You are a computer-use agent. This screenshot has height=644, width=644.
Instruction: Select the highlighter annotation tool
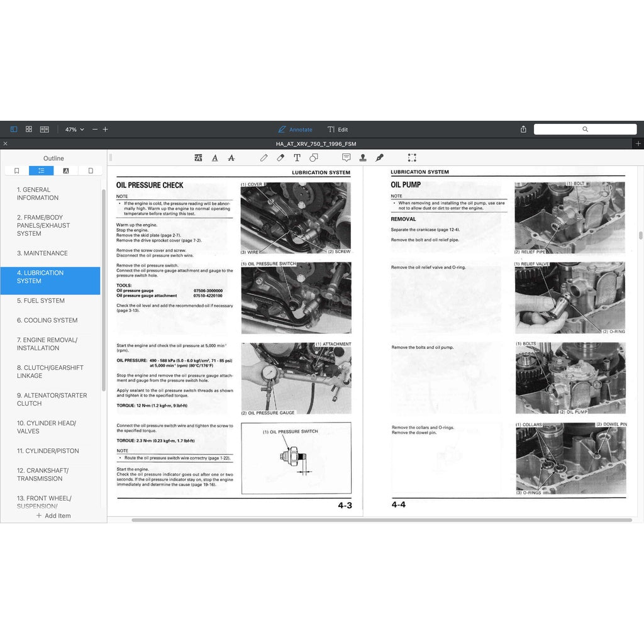pos(198,158)
